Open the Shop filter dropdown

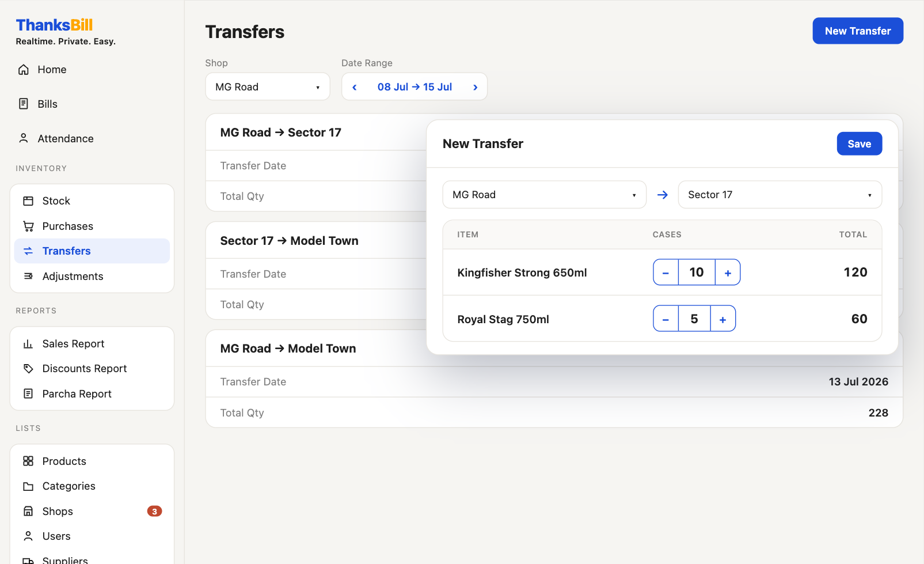click(268, 87)
